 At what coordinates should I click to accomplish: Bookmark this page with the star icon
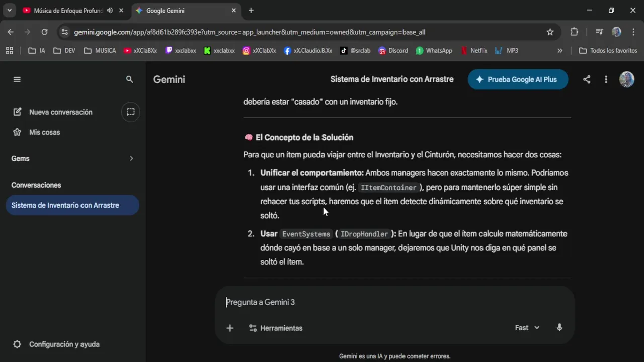[550, 32]
